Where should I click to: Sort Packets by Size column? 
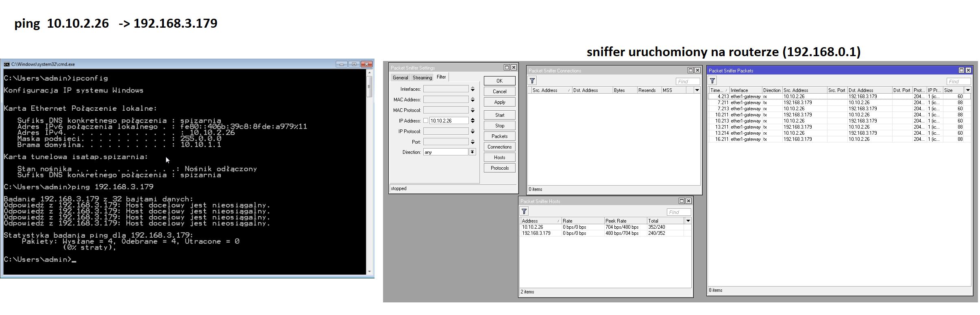click(x=954, y=90)
